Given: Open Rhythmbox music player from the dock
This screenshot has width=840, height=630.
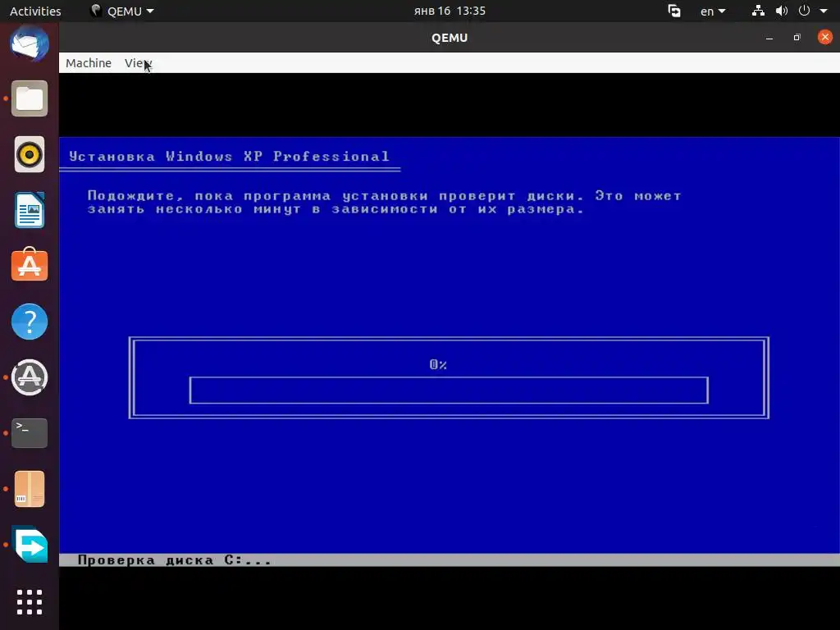Looking at the screenshot, I should pyautogui.click(x=30, y=154).
